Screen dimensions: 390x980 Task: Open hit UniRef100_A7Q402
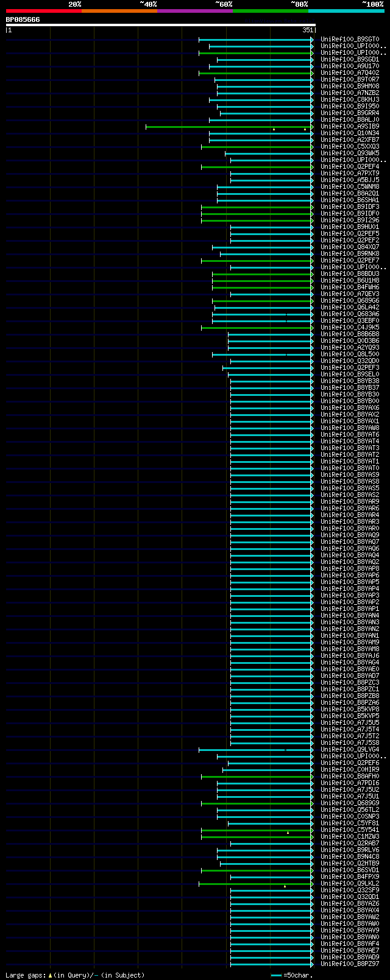[x=350, y=73]
